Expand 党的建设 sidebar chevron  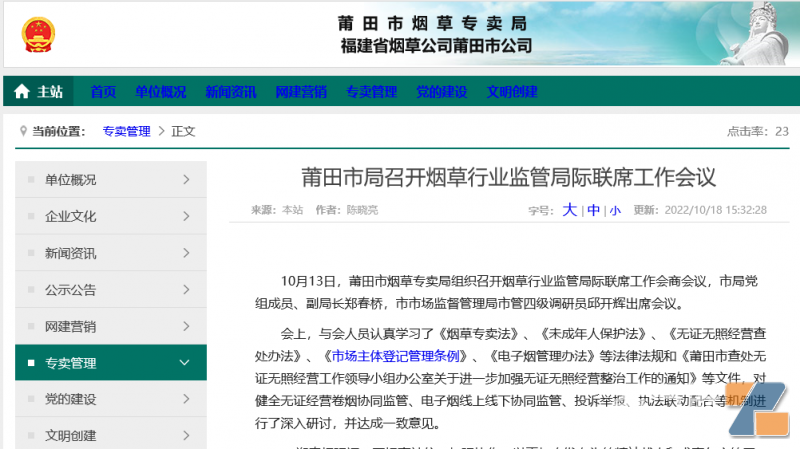pyautogui.click(x=186, y=399)
